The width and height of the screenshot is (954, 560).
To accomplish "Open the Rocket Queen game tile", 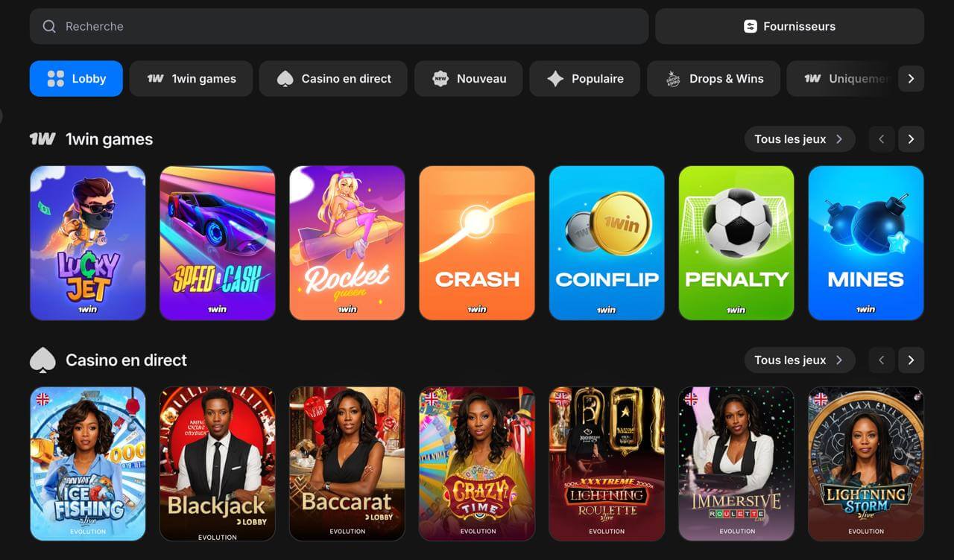I will click(347, 243).
